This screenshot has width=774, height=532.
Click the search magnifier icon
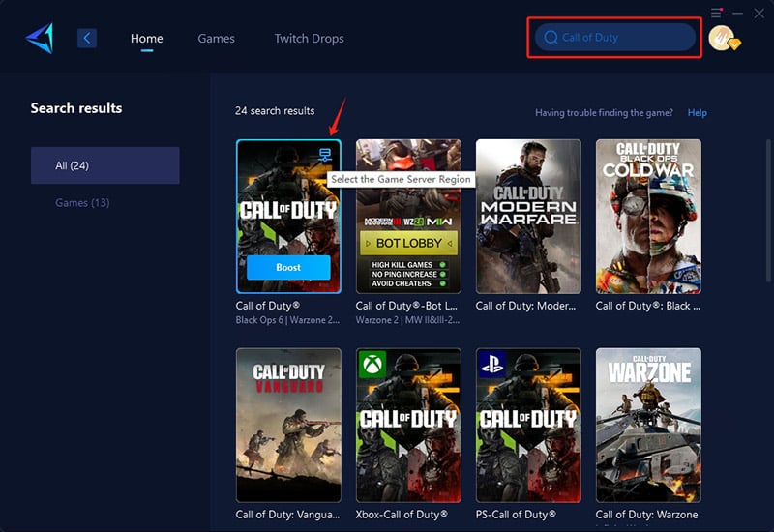tap(551, 38)
